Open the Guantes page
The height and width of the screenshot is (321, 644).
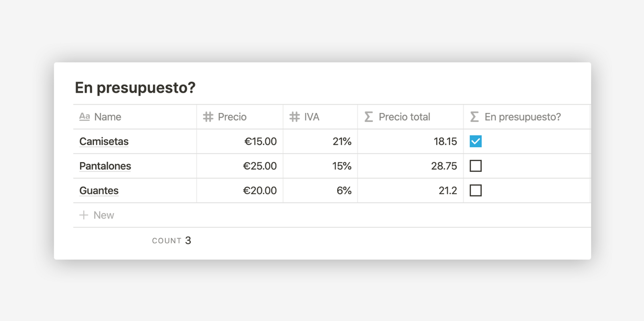pyautogui.click(x=99, y=190)
